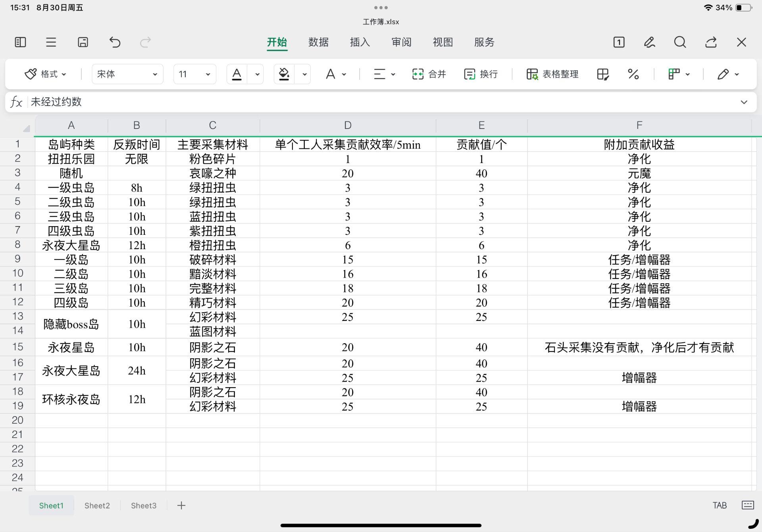762x532 pixels.
Task: Undo the last action
Action: 115,42
